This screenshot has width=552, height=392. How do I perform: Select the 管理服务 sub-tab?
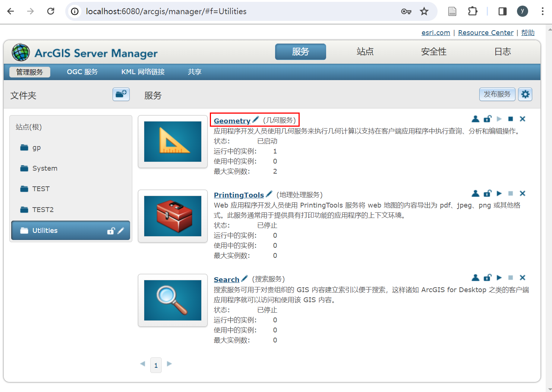[x=30, y=72]
